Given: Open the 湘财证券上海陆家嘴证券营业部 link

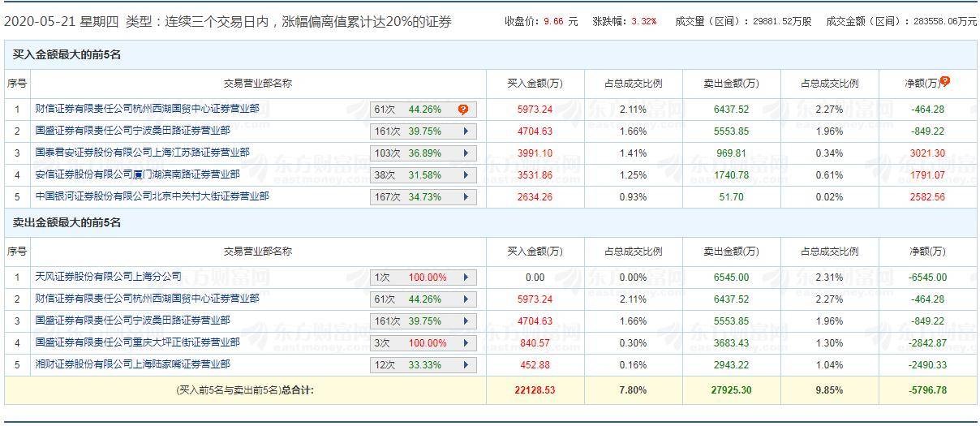Looking at the screenshot, I should tap(132, 364).
